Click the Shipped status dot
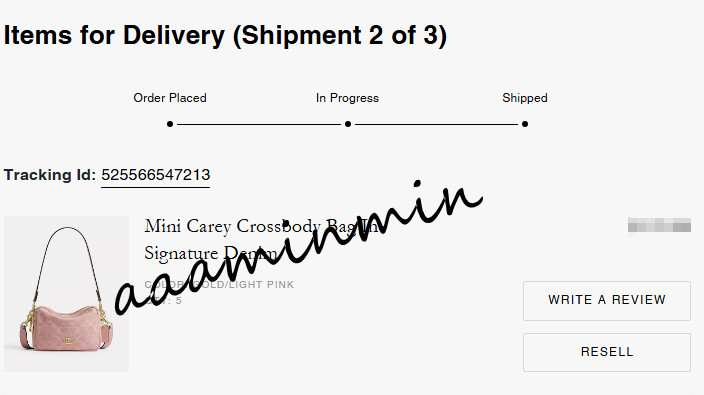The image size is (704, 395). pos(525,124)
